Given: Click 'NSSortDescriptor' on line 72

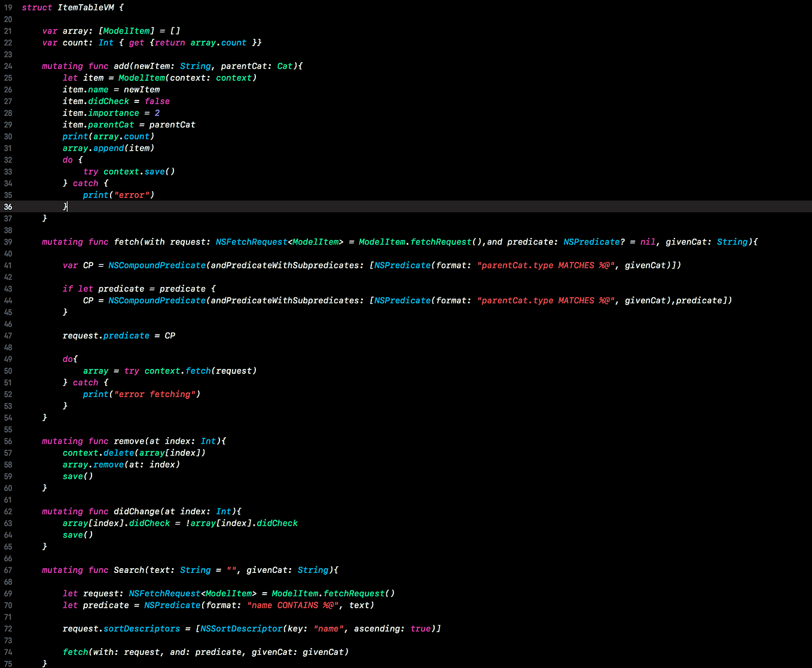Looking at the screenshot, I should [242, 629].
